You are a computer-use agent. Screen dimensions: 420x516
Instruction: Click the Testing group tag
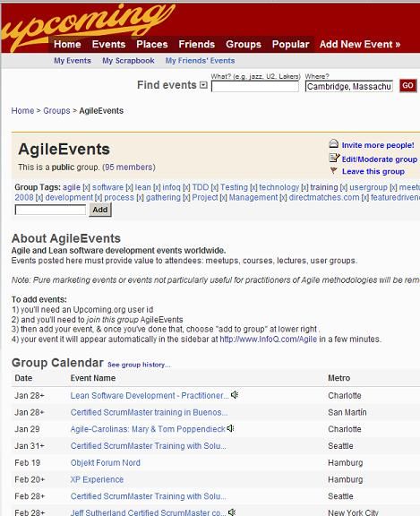tap(234, 187)
